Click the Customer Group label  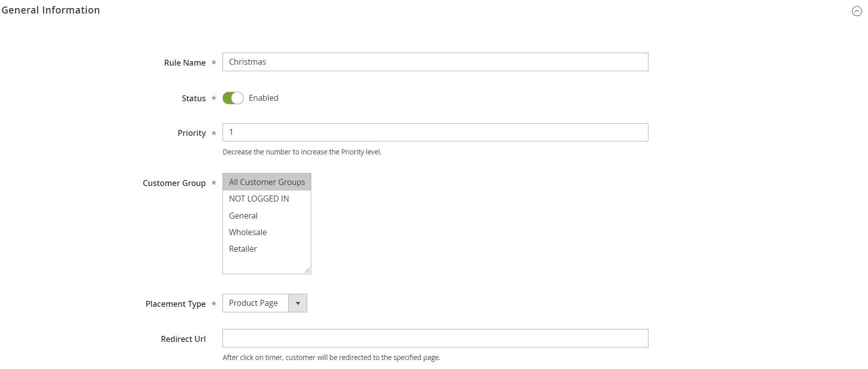[174, 183]
